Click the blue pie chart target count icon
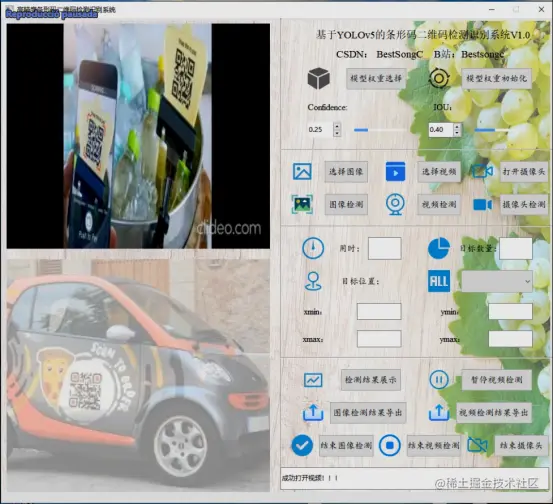Image resolution: width=553 pixels, height=504 pixels. pos(439,248)
